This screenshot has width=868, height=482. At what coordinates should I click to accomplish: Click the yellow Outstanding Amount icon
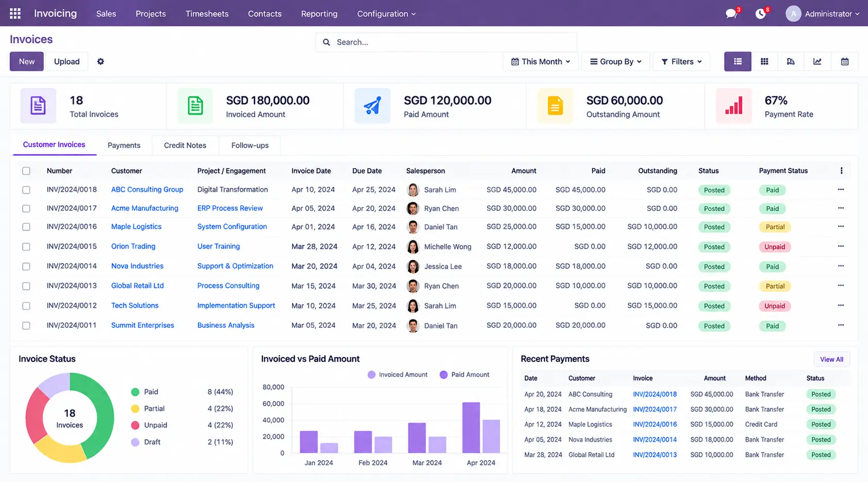555,106
